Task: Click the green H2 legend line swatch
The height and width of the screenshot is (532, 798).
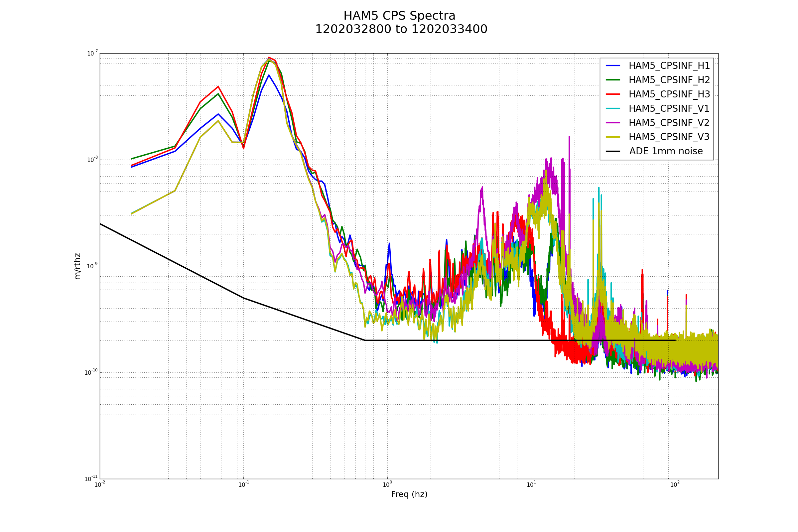Action: pos(613,80)
